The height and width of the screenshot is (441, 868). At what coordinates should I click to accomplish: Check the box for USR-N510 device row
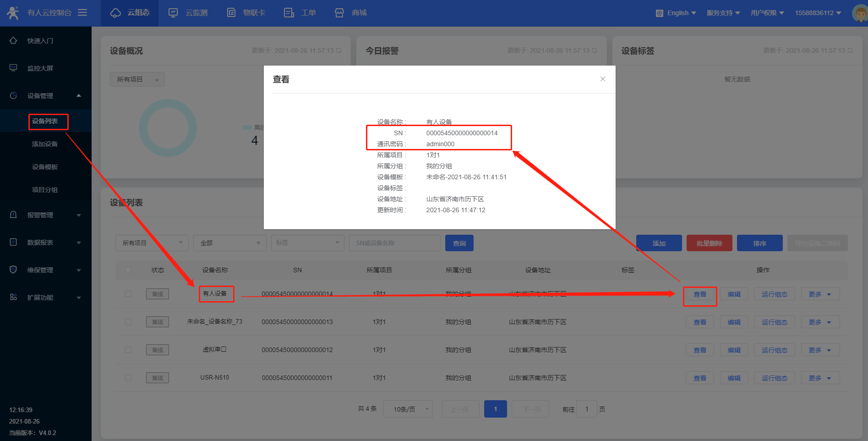point(128,378)
